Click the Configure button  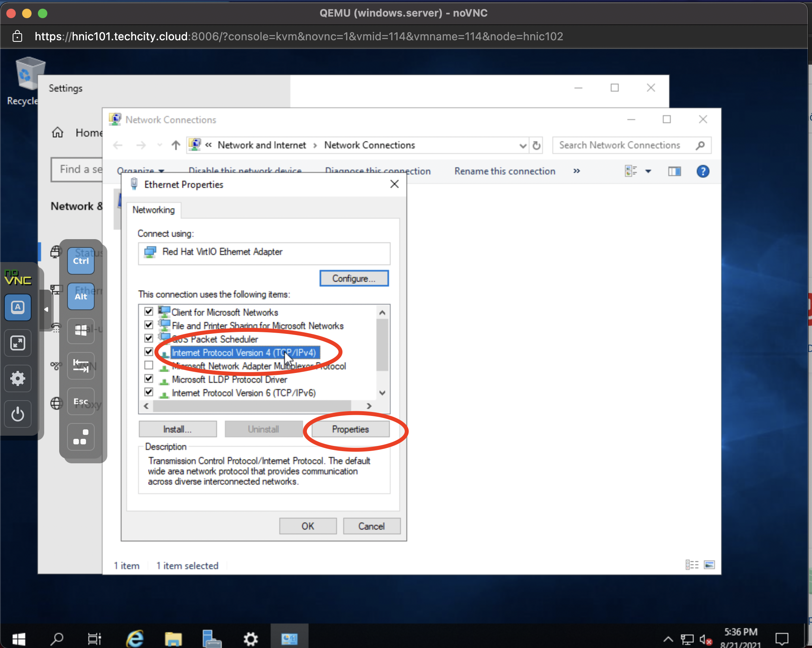click(x=354, y=278)
